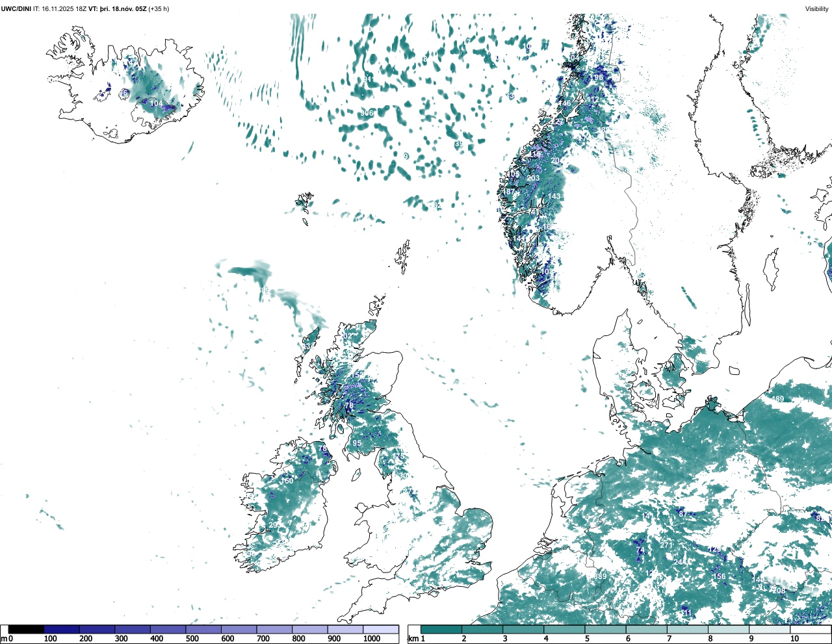
Task: Click the 160 value in western Ireland
Action: [x=287, y=481]
